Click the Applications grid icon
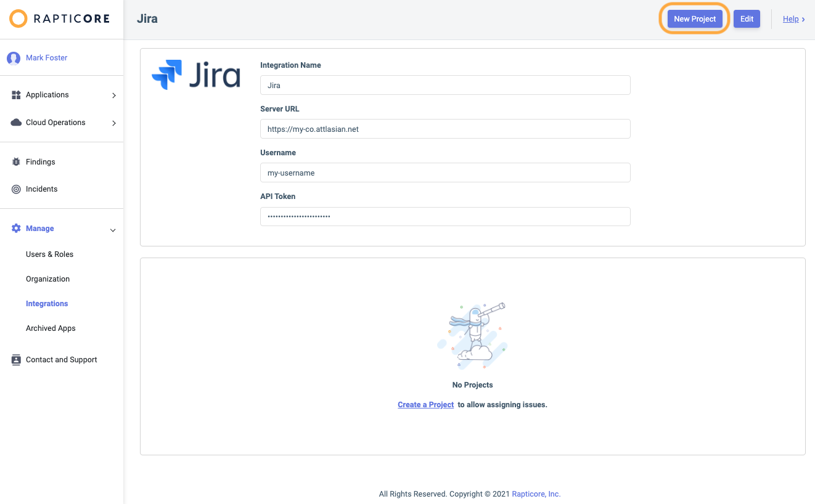Image resolution: width=815 pixels, height=504 pixels. tap(17, 95)
